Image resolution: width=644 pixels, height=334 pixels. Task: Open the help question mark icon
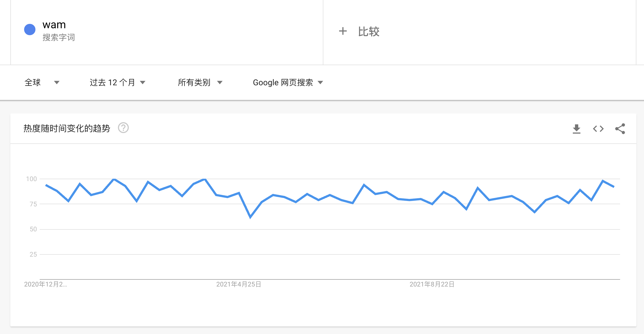[x=123, y=128]
